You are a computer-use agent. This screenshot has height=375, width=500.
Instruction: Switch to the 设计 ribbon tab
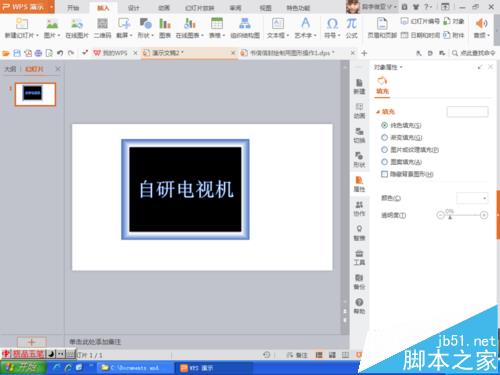[133, 8]
